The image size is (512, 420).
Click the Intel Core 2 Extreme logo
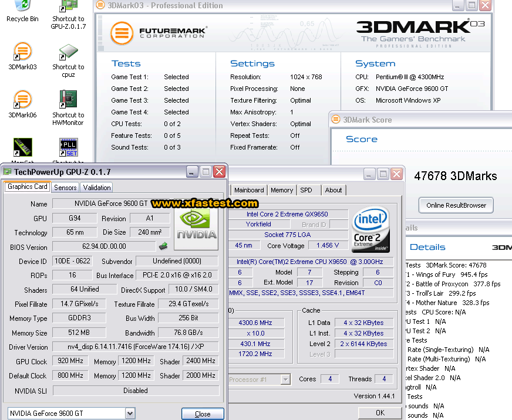(x=370, y=230)
